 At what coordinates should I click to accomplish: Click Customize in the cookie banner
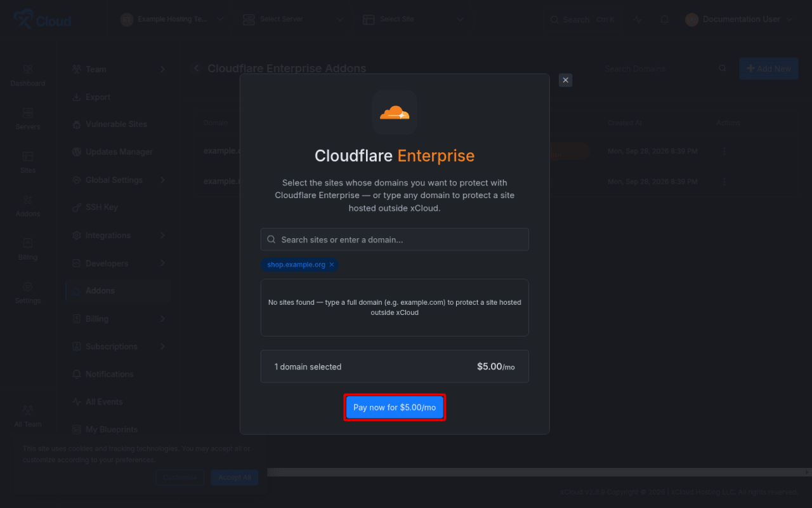180,478
